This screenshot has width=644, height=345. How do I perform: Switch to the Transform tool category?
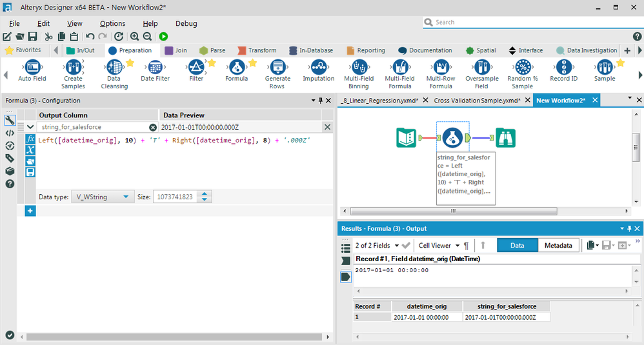(257, 50)
